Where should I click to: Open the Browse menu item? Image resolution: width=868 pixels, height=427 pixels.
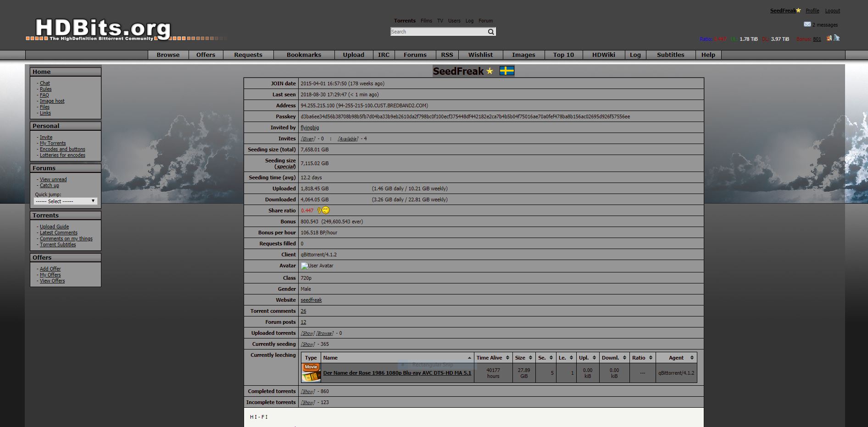168,55
